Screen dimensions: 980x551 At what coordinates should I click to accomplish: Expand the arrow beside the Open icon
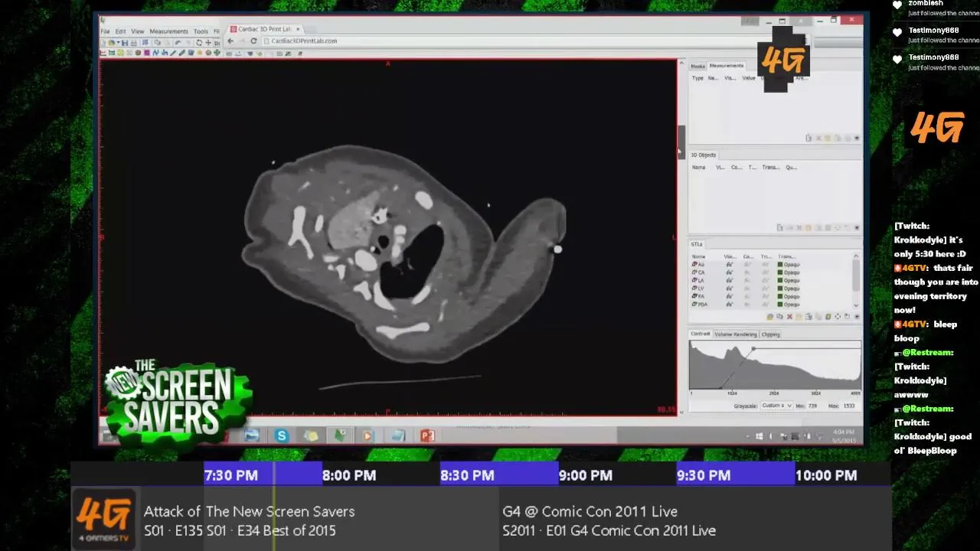tap(118, 42)
